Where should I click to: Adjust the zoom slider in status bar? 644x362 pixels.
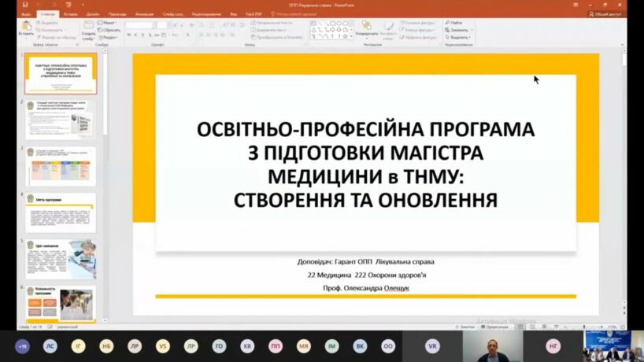pos(583,326)
